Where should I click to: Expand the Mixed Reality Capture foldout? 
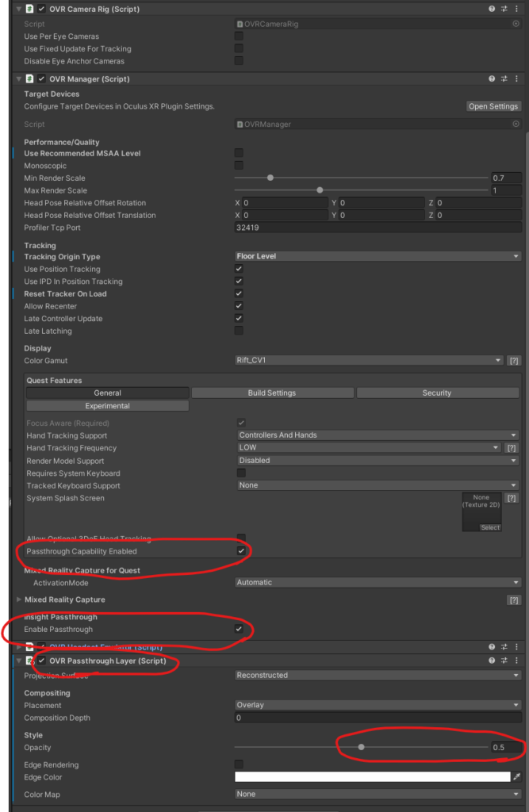(19, 600)
